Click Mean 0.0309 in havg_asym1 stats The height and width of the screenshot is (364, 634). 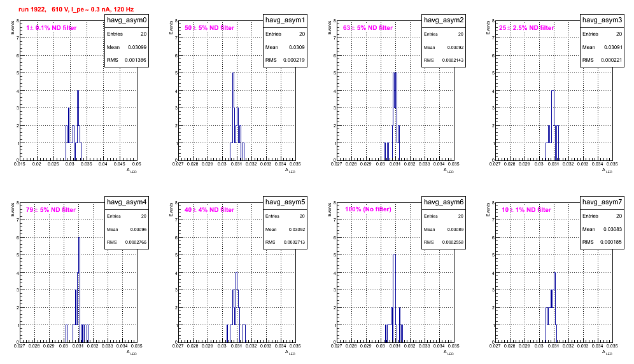pos(285,47)
